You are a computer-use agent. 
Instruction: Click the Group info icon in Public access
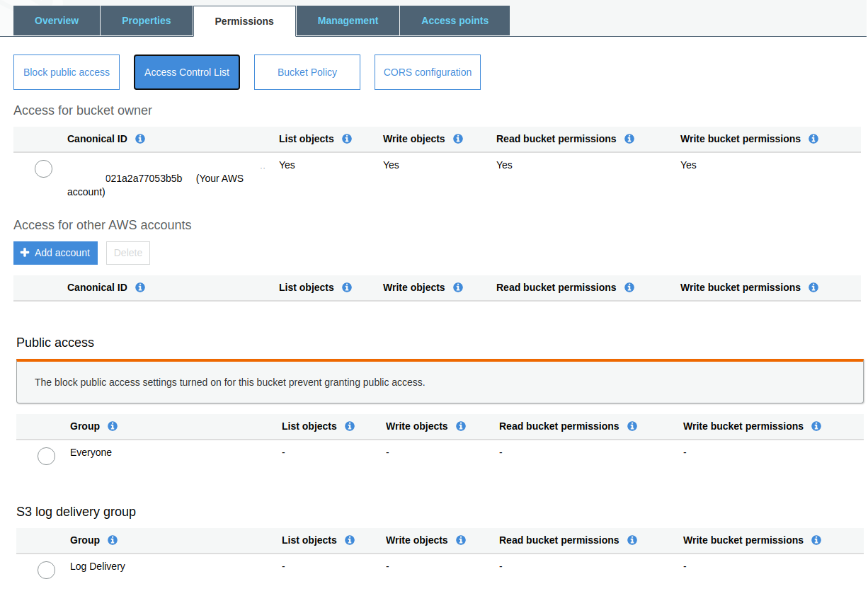(113, 426)
